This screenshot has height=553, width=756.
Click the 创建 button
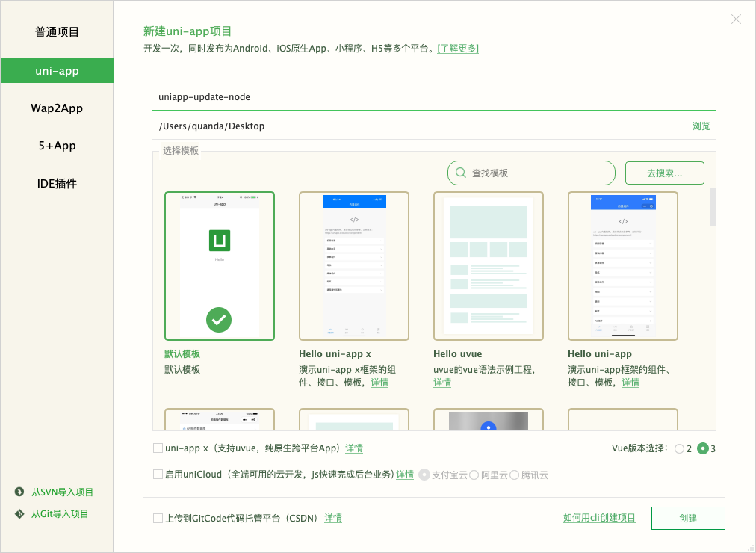[688, 519]
